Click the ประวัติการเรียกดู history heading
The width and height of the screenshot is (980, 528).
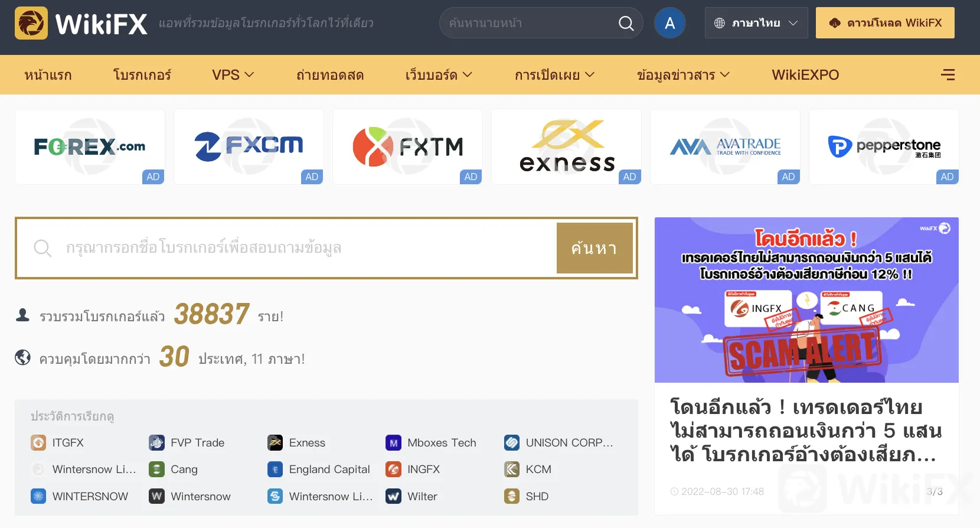coord(72,416)
